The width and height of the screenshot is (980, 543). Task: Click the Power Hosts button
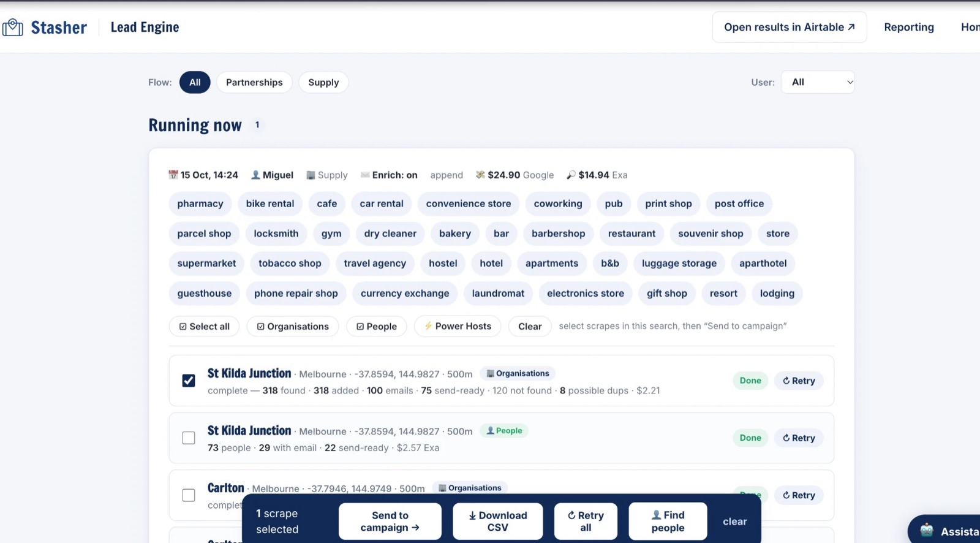coord(458,326)
